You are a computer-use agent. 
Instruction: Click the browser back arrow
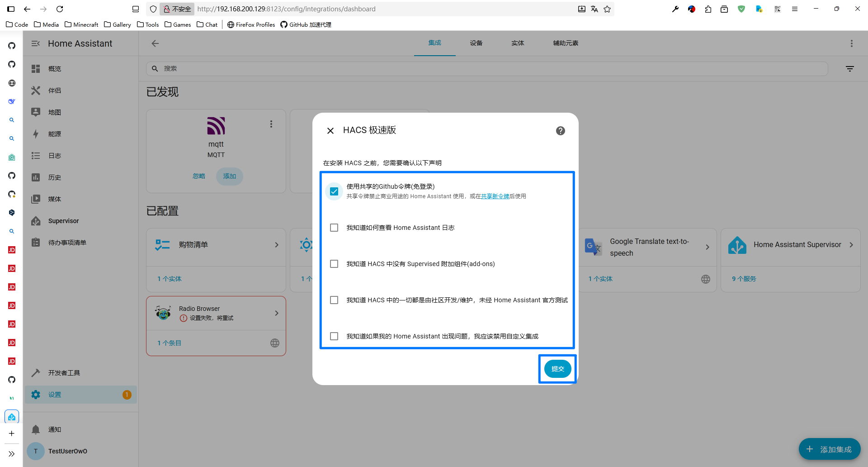point(27,9)
